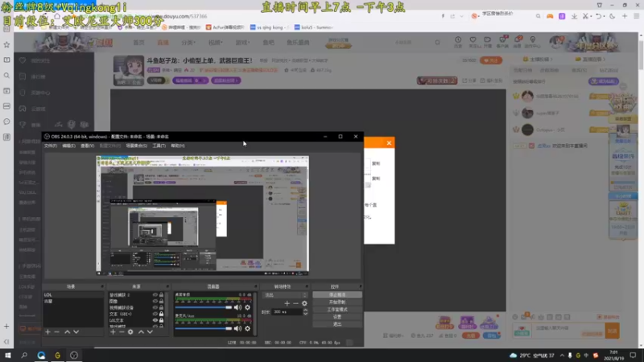
Task: Open Windows Start menu
Action: [8, 355]
